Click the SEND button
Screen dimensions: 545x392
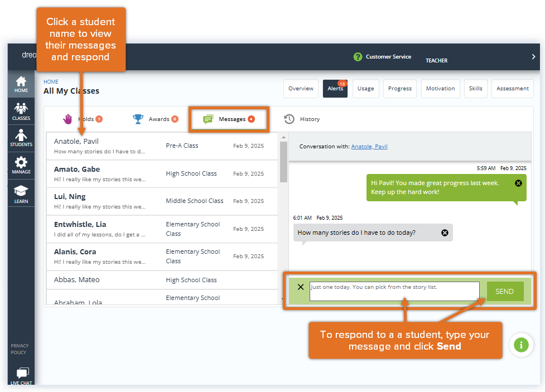coord(504,291)
